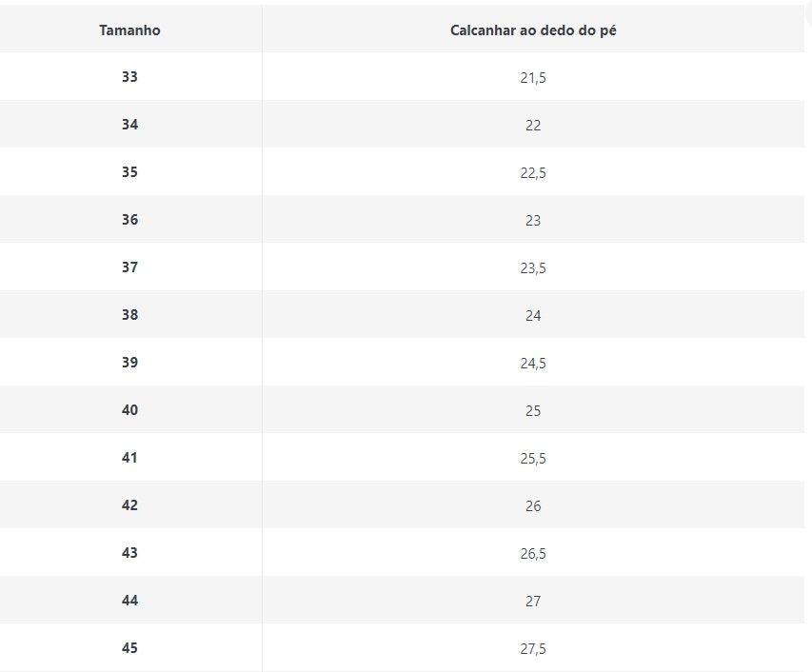Select the 23,5 measurement cell
Screen dimensions: 812x672
point(533,268)
